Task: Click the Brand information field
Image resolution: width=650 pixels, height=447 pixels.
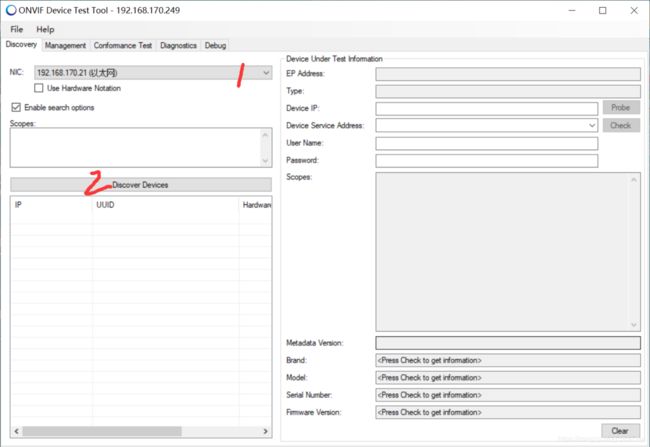Action: click(508, 360)
